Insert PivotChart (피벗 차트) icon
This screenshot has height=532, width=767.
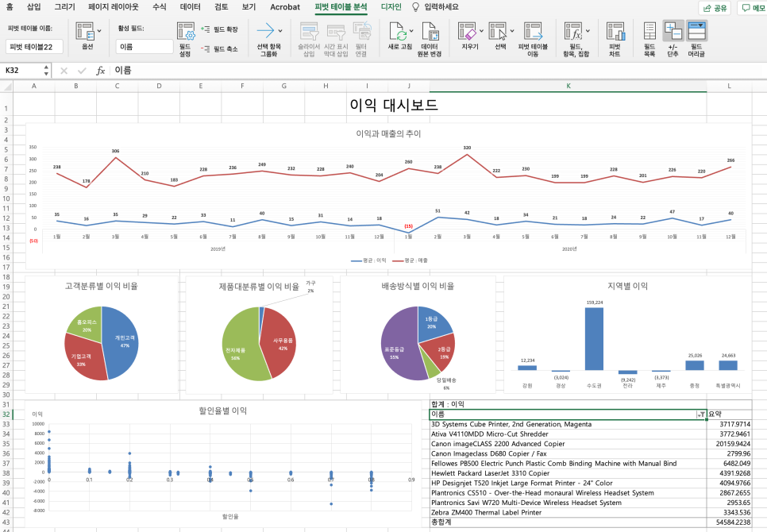point(615,31)
